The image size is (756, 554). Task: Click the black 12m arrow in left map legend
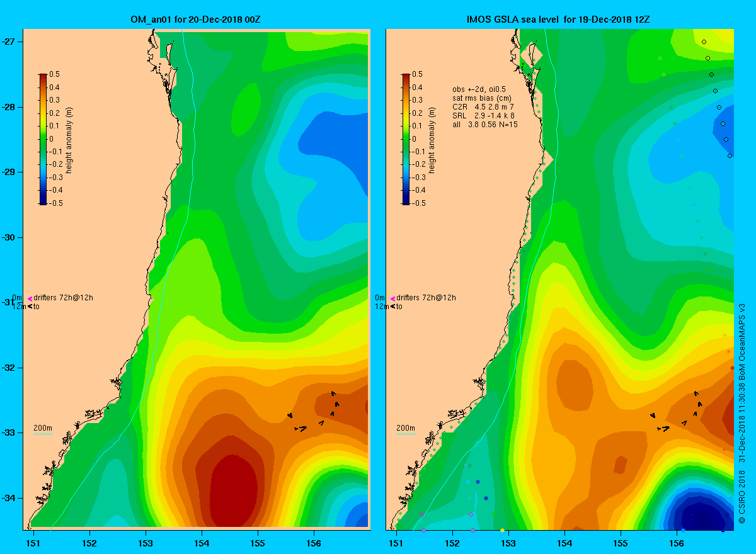pyautogui.click(x=30, y=307)
